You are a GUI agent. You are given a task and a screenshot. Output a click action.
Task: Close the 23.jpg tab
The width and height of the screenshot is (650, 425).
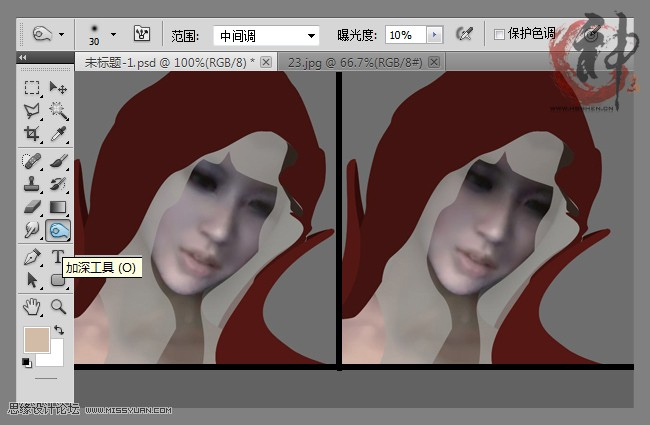(x=434, y=62)
